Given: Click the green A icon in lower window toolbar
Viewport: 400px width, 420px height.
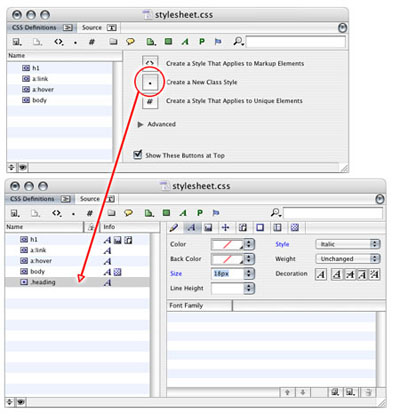Looking at the screenshot, I should click(183, 213).
